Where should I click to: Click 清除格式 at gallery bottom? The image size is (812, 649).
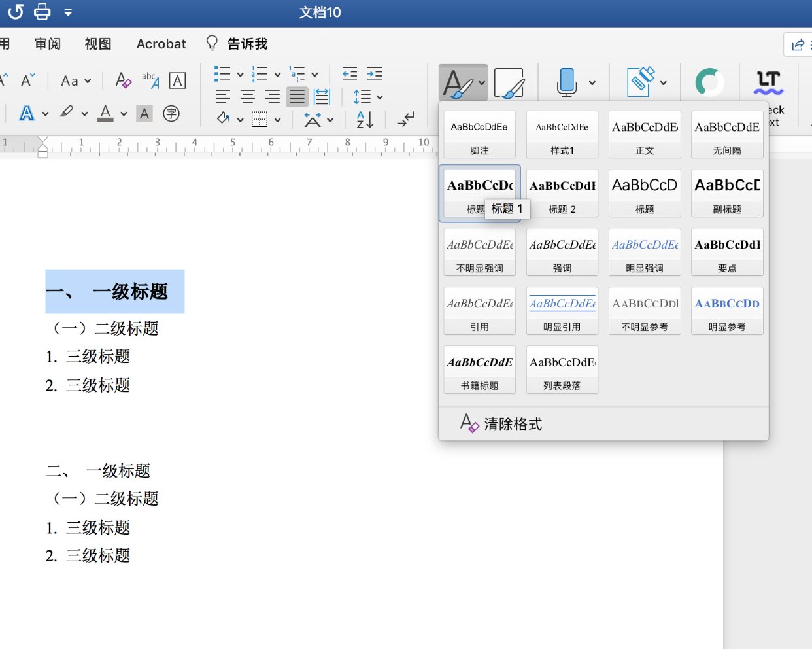coord(501,424)
